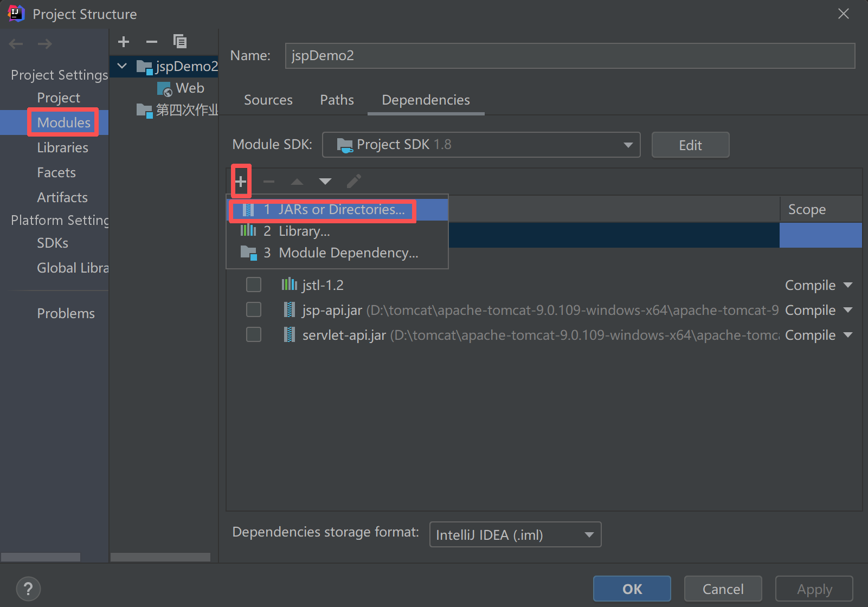Add a new module with the plus icon
This screenshot has width=868, height=607.
click(124, 42)
